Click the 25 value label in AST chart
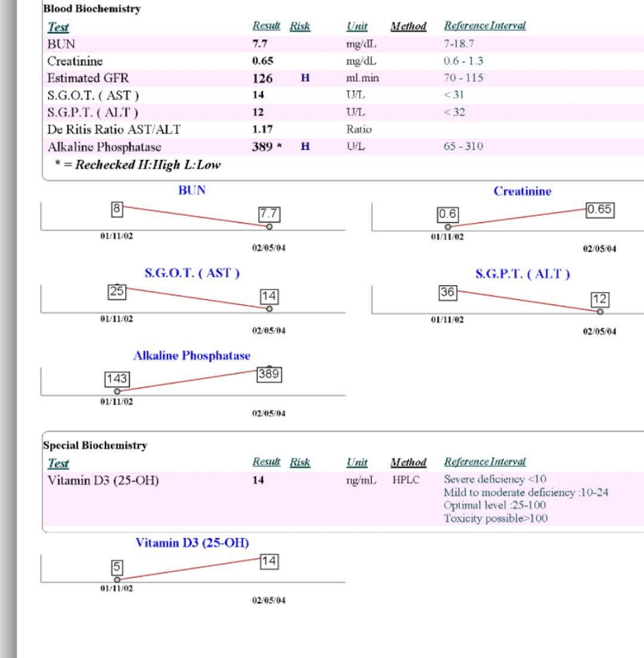This screenshot has width=644, height=658. 117,291
